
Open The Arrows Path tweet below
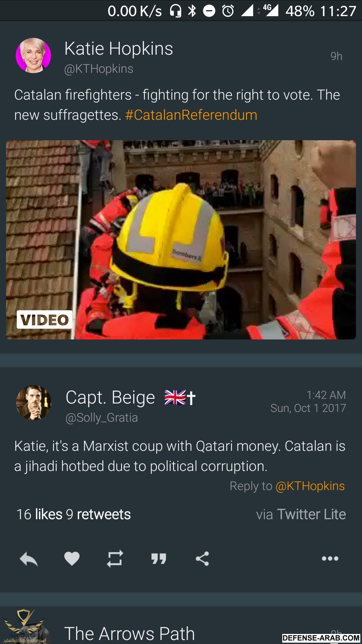pyautogui.click(x=181, y=625)
